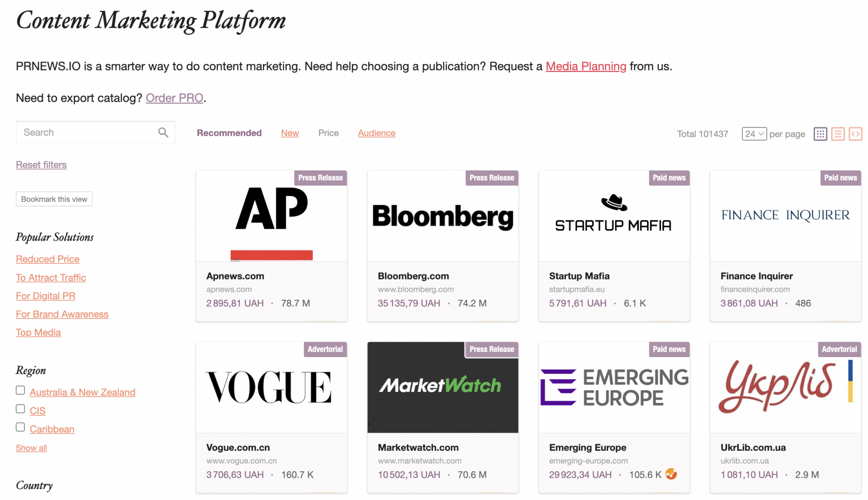Click the Order PRO link
868x500 pixels.
click(x=174, y=98)
